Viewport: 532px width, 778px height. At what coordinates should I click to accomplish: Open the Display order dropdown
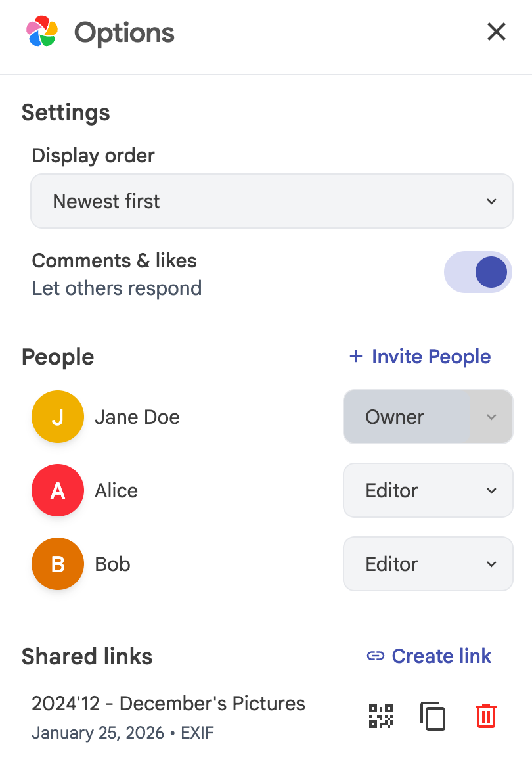tap(272, 201)
